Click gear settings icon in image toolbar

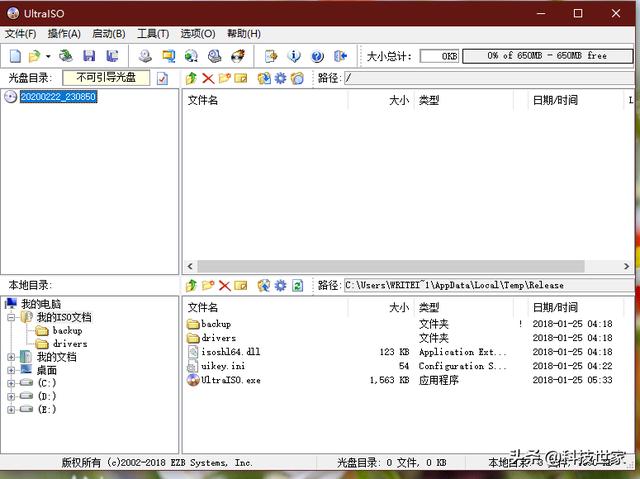pyautogui.click(x=280, y=78)
